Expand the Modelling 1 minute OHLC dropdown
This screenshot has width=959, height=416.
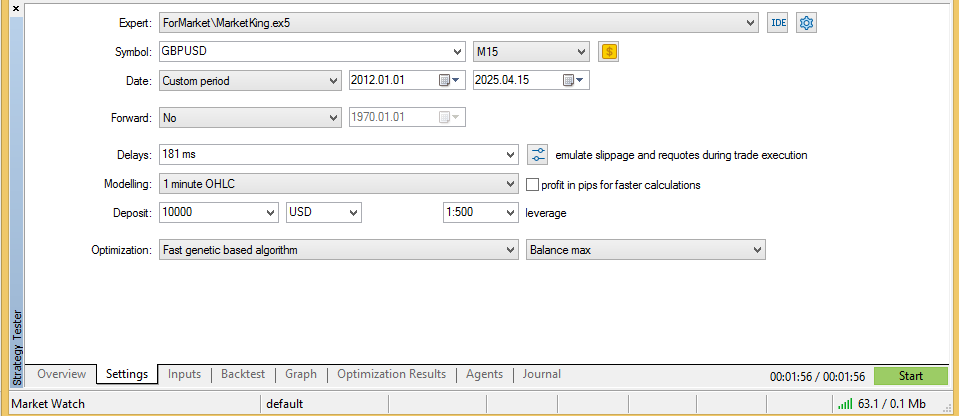click(509, 184)
